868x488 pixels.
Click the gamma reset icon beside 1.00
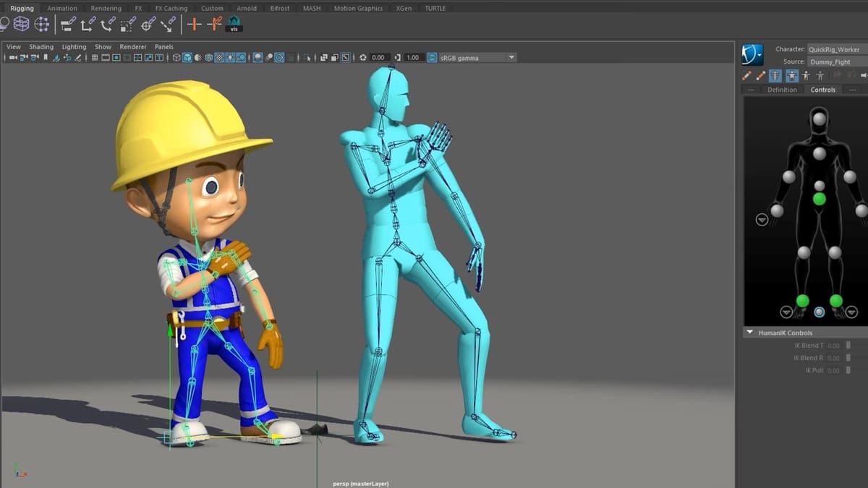pos(398,58)
